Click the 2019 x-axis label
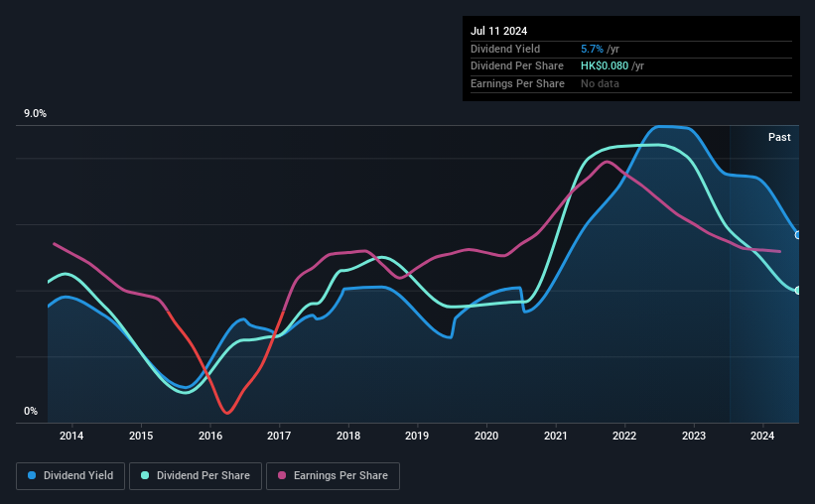The height and width of the screenshot is (504, 815). pos(417,436)
